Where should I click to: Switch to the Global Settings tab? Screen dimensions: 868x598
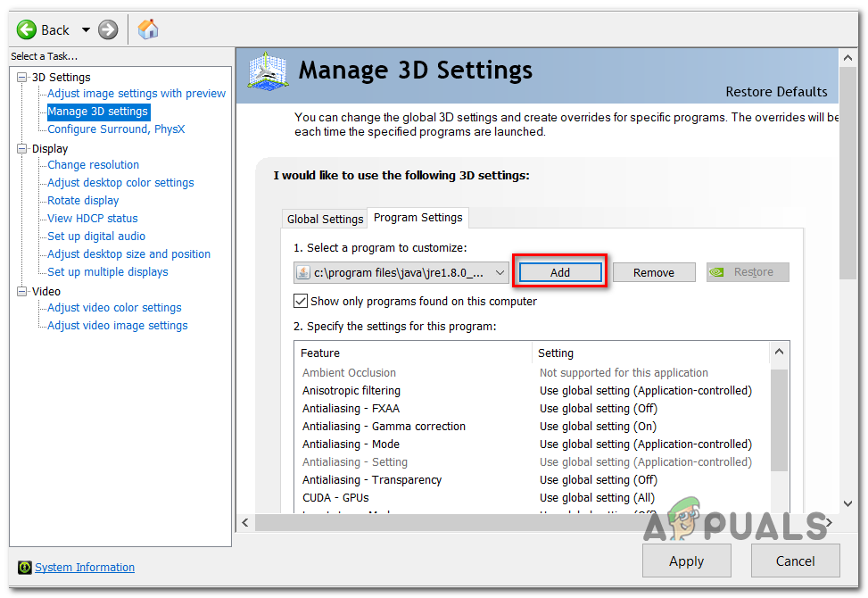325,219
